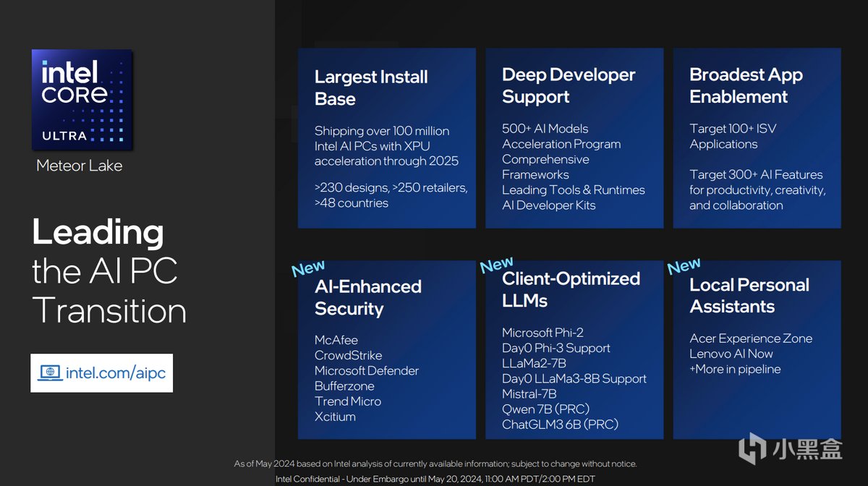Click "McAfee" in the security list
Viewport: 868px width, 486px height.
click(x=336, y=340)
